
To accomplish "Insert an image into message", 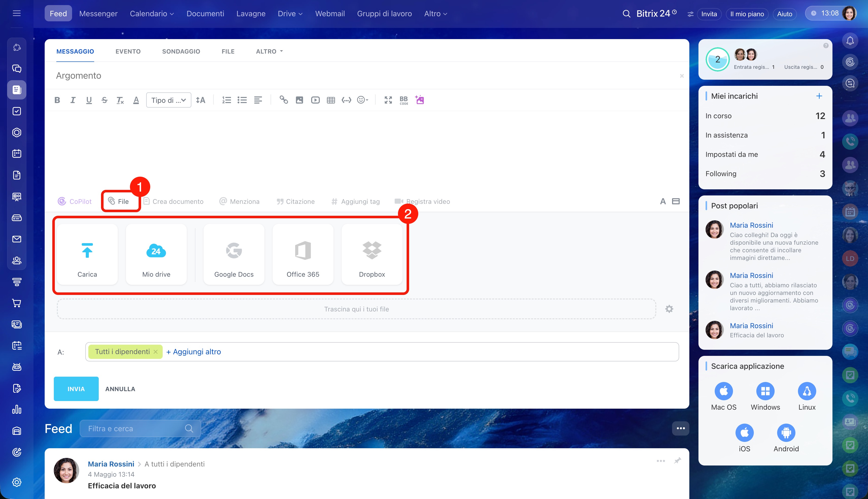I will point(299,100).
